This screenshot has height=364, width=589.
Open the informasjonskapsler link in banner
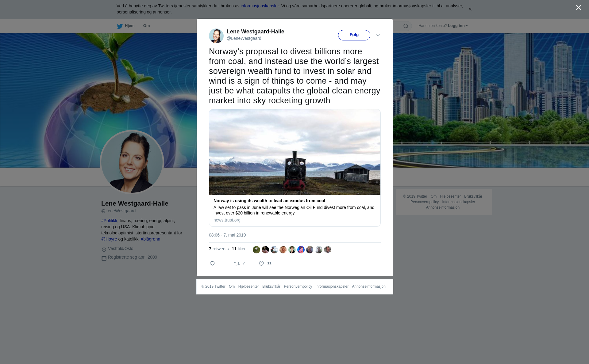(x=260, y=6)
